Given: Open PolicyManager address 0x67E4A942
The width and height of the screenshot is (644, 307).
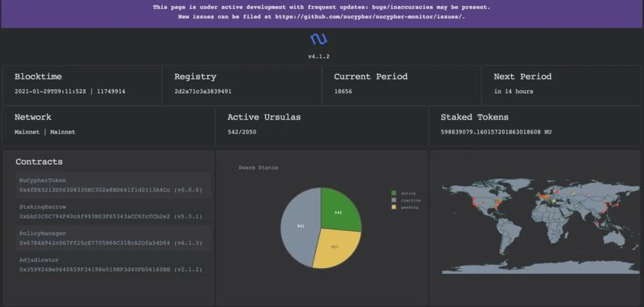Looking at the screenshot, I should [x=95, y=243].
